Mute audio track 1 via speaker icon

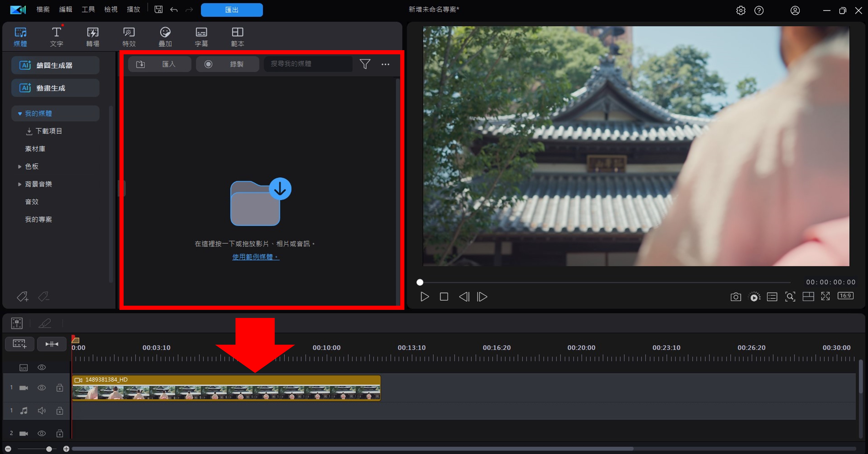click(x=41, y=411)
